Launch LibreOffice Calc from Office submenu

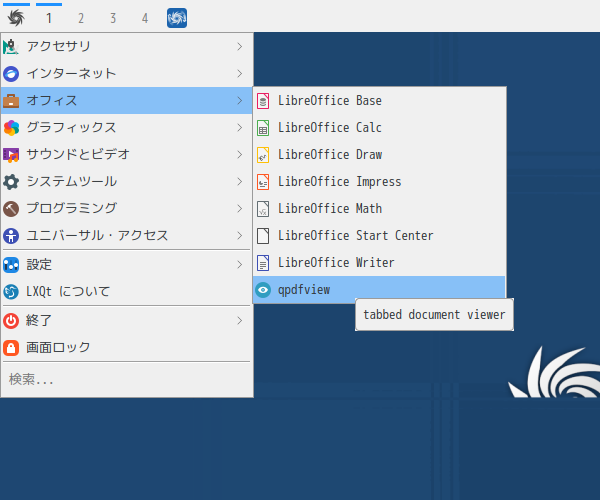379,128
